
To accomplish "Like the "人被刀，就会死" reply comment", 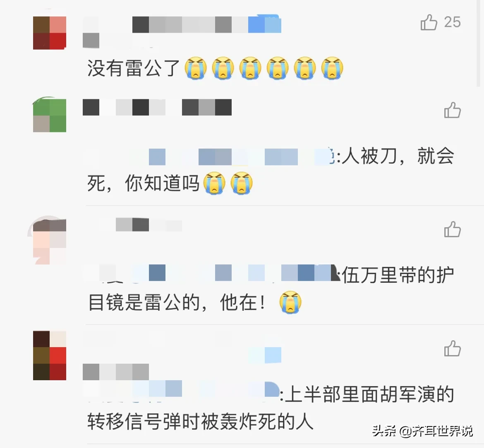I will [x=452, y=110].
